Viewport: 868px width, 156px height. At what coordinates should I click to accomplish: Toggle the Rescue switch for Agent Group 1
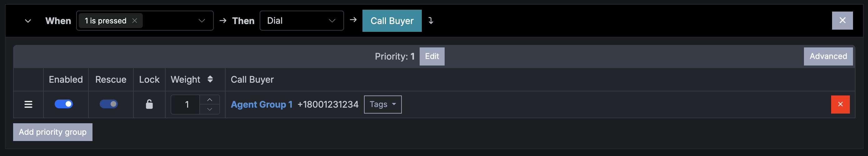108,104
